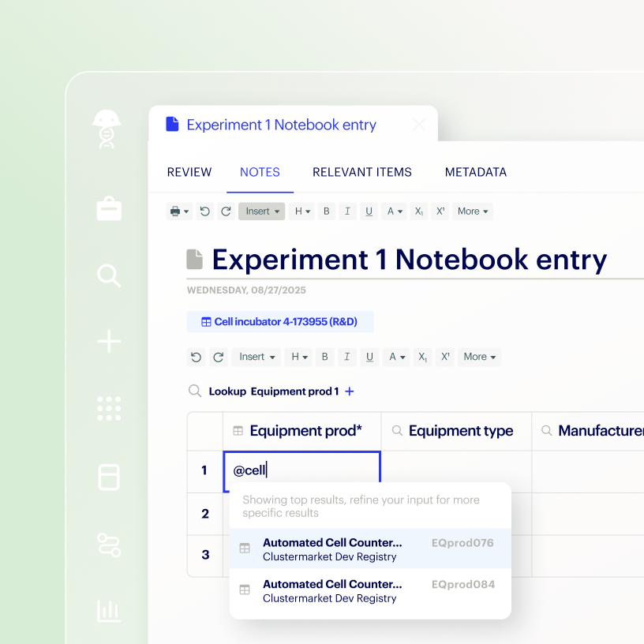Click the gray document icon beside the title
The height and width of the screenshot is (644, 644).
[x=195, y=259]
